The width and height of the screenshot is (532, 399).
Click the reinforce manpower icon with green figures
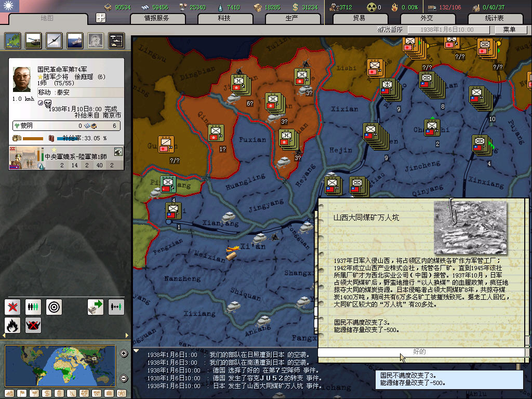click(33, 307)
